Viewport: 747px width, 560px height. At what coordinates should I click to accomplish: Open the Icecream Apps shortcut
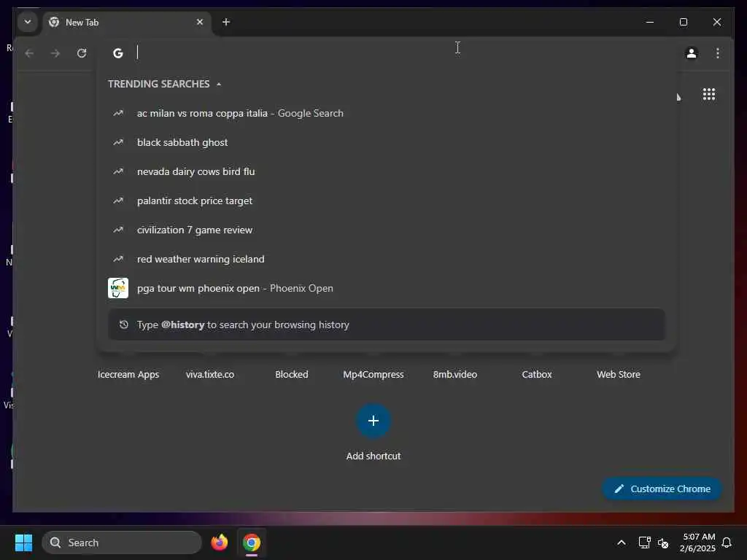pos(128,375)
